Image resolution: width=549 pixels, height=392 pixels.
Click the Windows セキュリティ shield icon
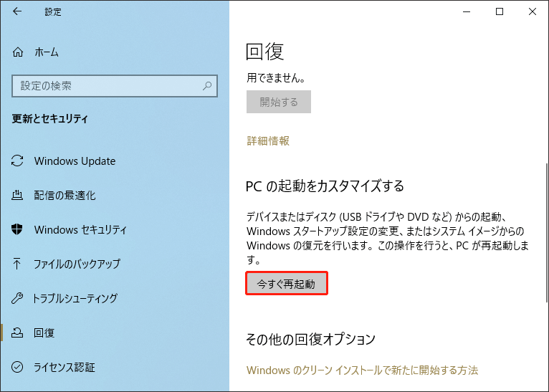coord(17,229)
